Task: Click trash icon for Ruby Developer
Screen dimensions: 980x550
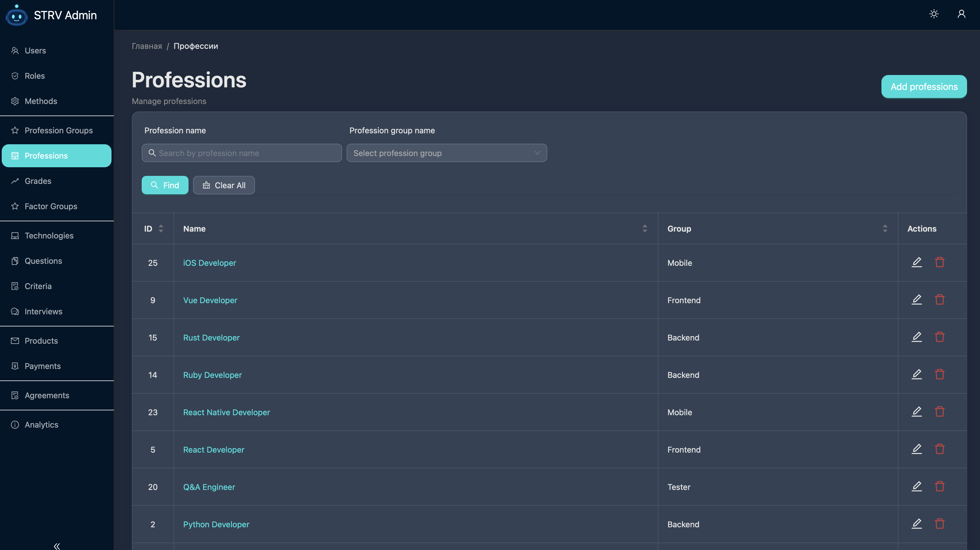Action: [x=939, y=374]
